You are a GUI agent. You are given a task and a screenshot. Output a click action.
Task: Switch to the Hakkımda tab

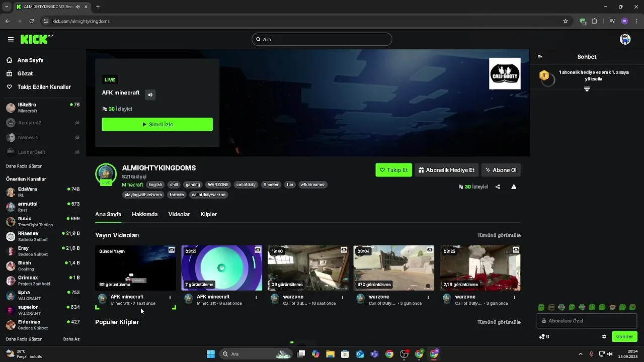coord(145,214)
